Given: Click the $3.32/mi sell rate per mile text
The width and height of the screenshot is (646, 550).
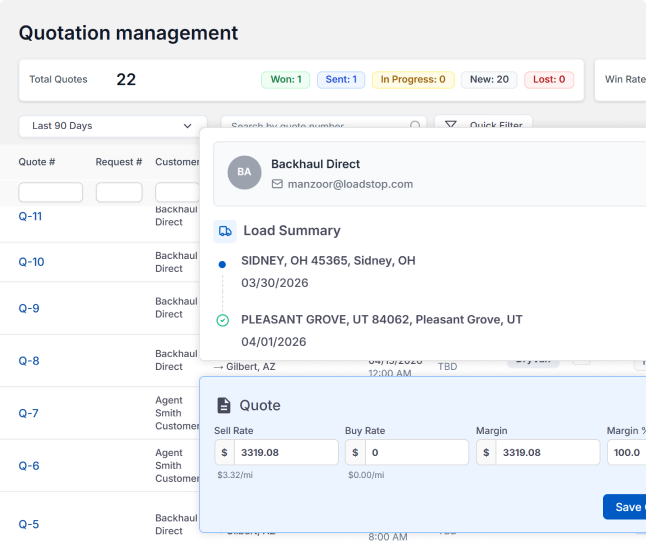Looking at the screenshot, I should coord(235,475).
